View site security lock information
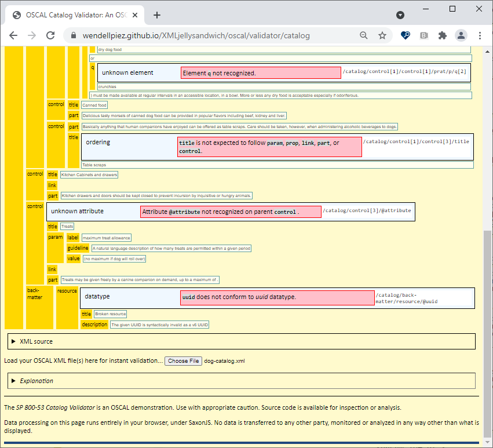Viewport: 493px width, 448px height. click(x=73, y=35)
